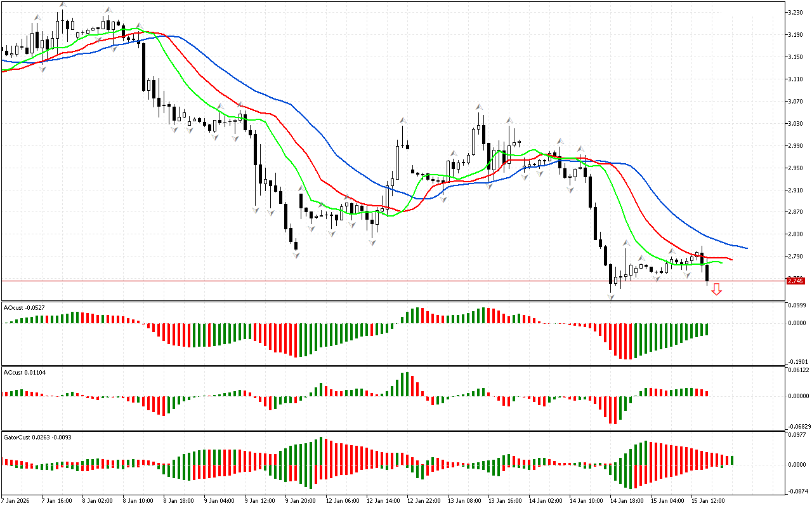Image resolution: width=812 pixels, height=508 pixels.
Task: Click the 12 Jan 14:00 time axis label
Action: (x=383, y=500)
